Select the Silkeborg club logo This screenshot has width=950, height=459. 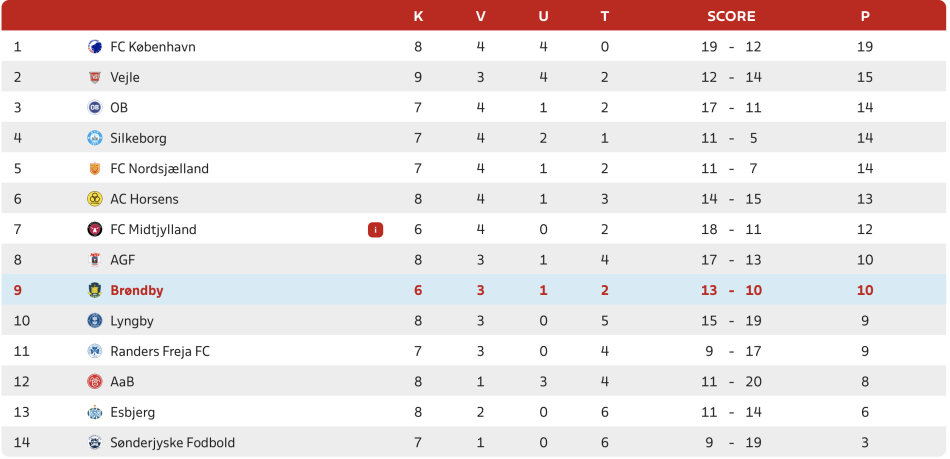(95, 138)
